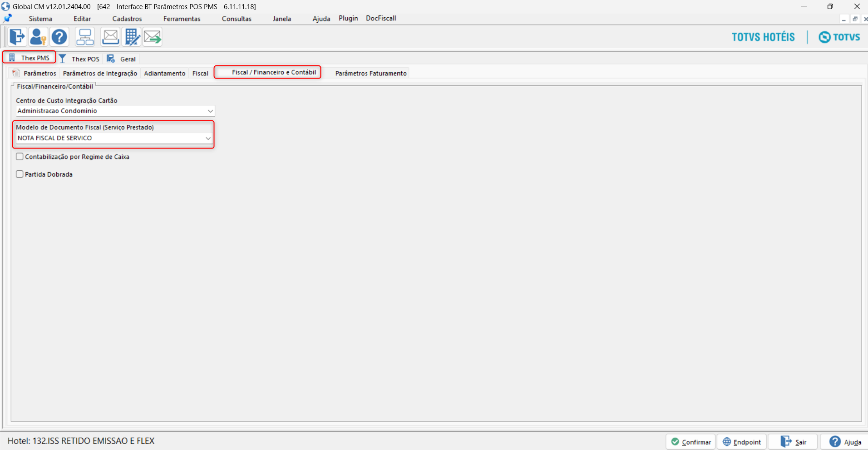Click the blue question mark toolbar icon
Screen dimensions: 868x450
pyautogui.click(x=59, y=37)
